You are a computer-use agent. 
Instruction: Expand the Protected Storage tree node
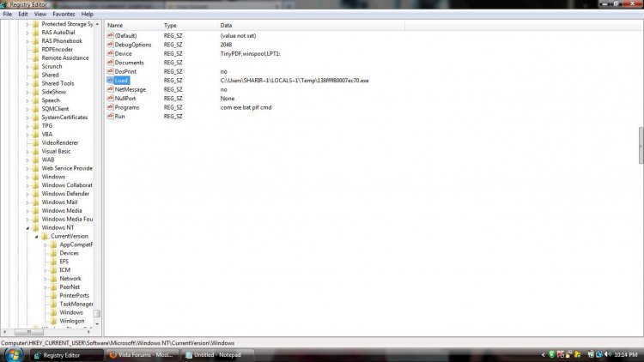27,24
